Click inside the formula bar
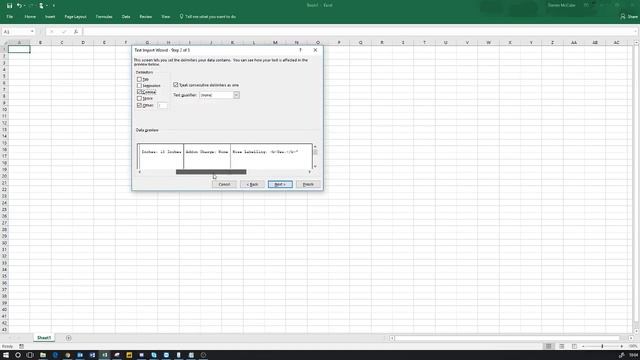The width and height of the screenshot is (640, 360). pos(358,31)
